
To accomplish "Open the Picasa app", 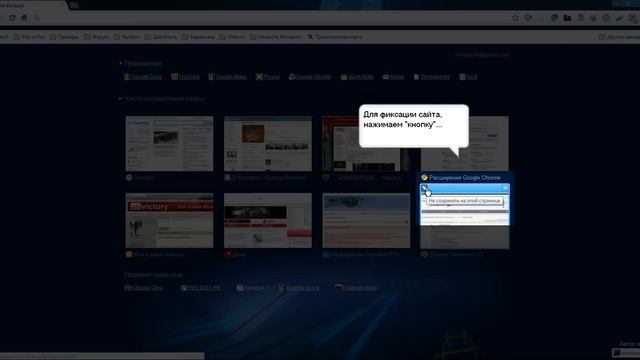I will [x=268, y=77].
